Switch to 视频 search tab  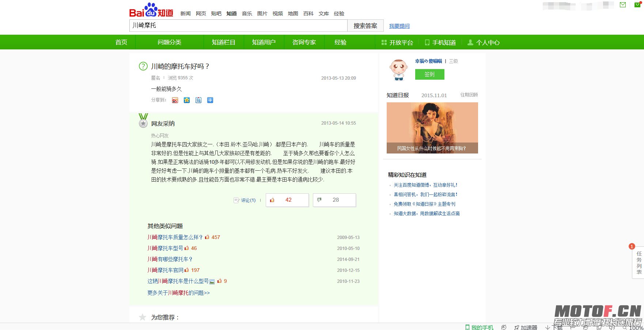278,14
